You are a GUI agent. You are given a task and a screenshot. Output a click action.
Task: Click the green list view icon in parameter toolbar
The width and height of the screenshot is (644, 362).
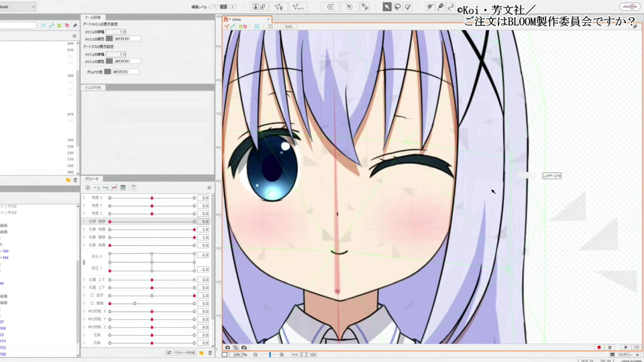(x=123, y=188)
